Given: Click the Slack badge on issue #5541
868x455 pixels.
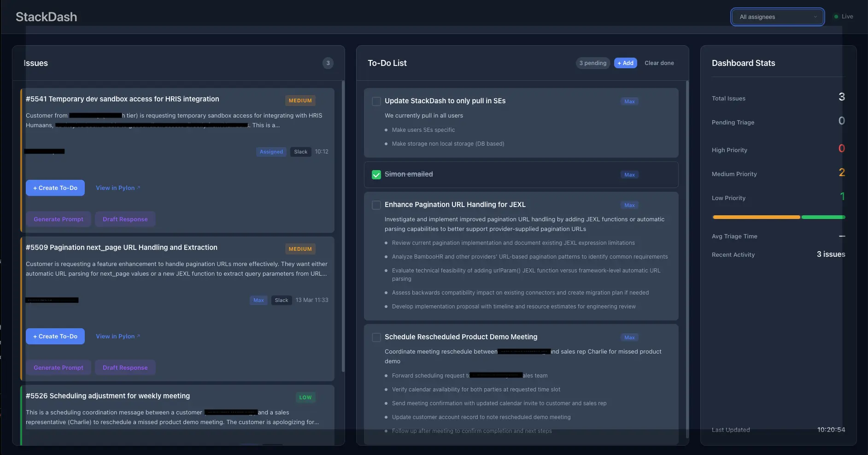Looking at the screenshot, I should click(300, 152).
